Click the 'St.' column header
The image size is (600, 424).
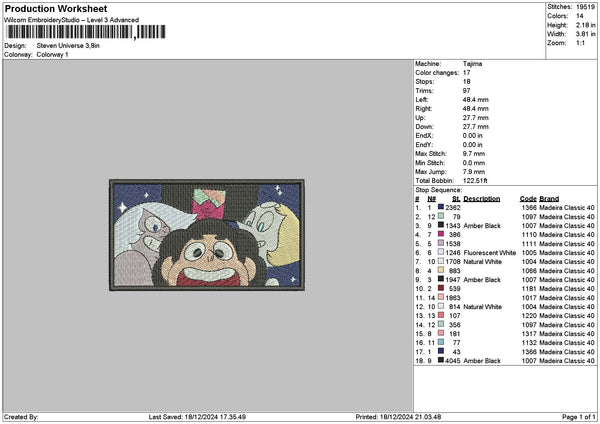[456, 199]
